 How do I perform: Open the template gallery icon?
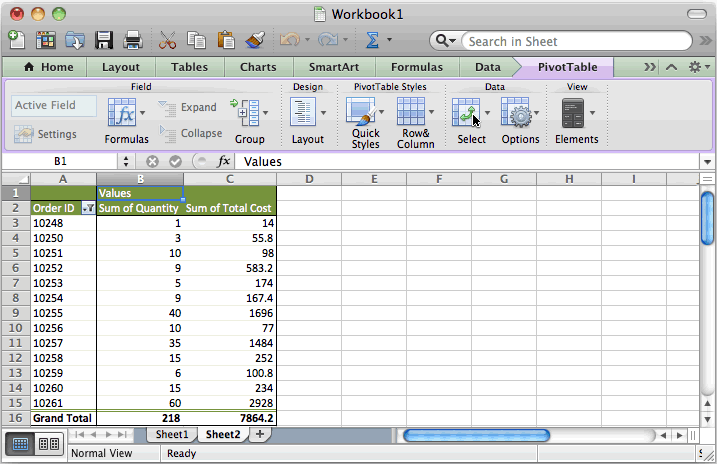[46, 40]
